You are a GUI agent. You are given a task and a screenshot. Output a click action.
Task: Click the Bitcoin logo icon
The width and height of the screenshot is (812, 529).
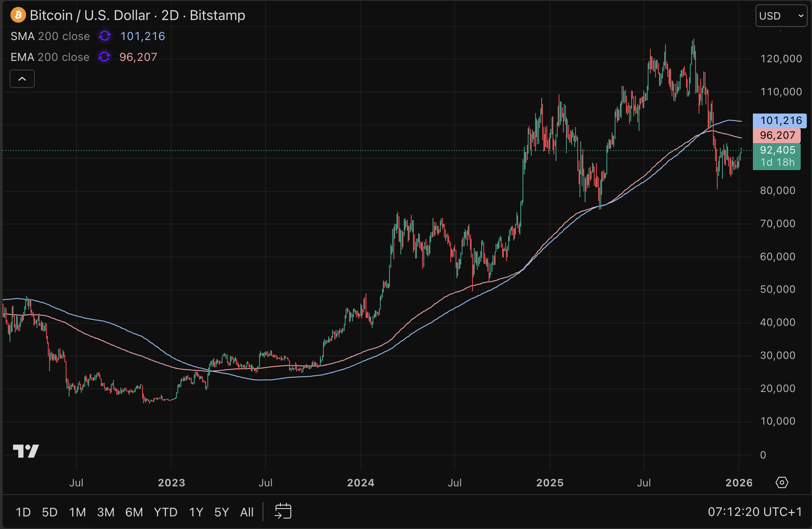[18, 15]
